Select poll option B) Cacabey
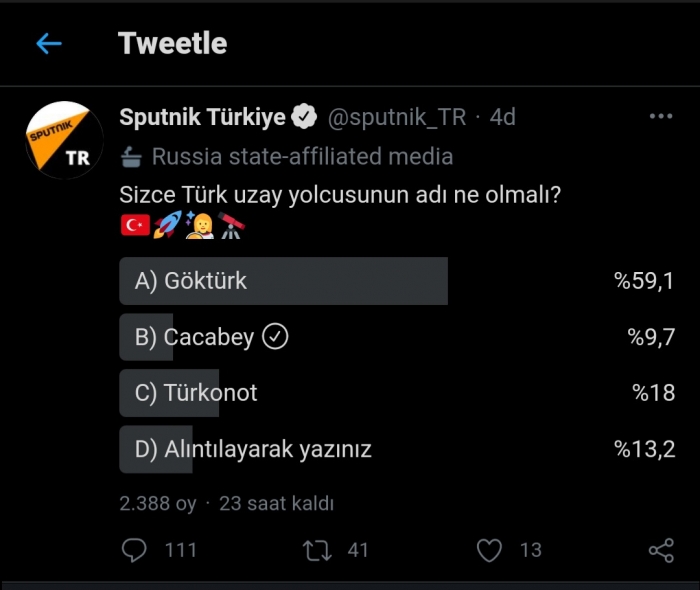700x590 pixels. 194,337
